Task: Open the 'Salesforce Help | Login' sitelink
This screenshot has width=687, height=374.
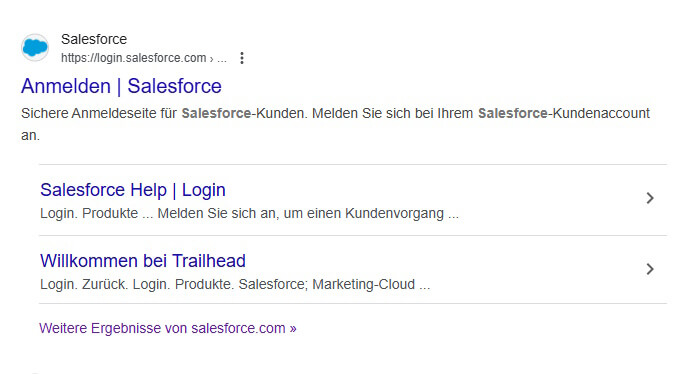Action: (133, 190)
